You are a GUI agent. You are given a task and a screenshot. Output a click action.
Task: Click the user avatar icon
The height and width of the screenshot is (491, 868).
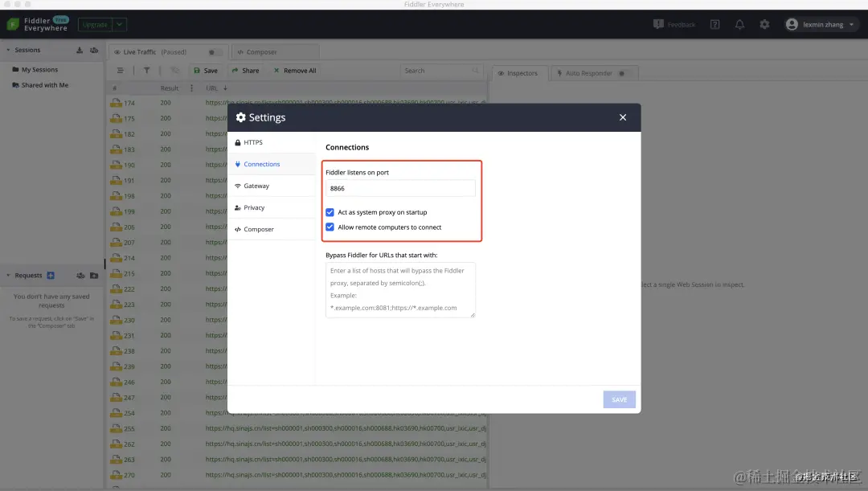pos(792,24)
